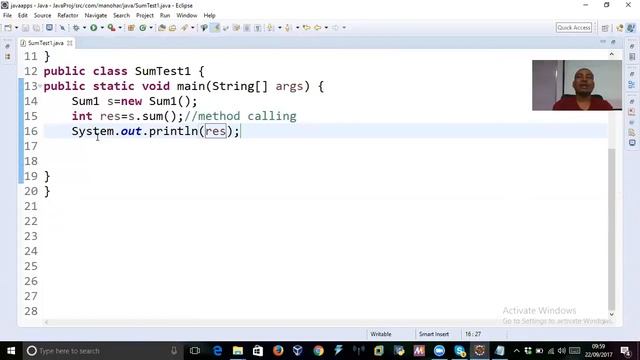The image size is (640, 360).
Task: Open the File menu
Action: [x=7, y=16]
